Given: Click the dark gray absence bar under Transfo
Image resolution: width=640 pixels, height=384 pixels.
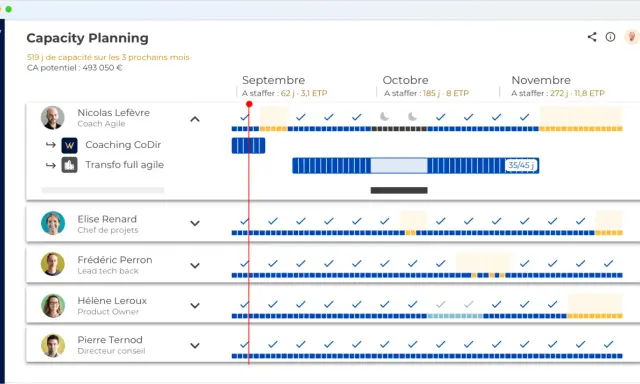Looking at the screenshot, I should [399, 190].
